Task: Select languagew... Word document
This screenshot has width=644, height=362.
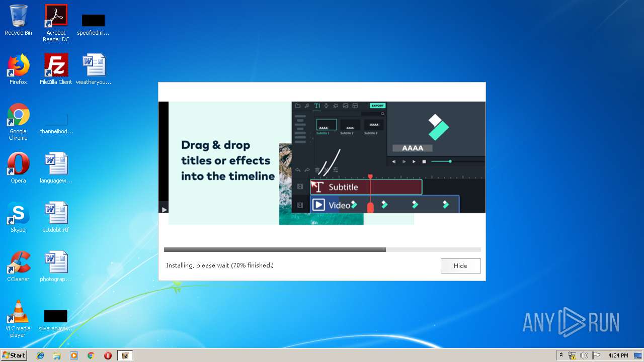Action: (56, 168)
